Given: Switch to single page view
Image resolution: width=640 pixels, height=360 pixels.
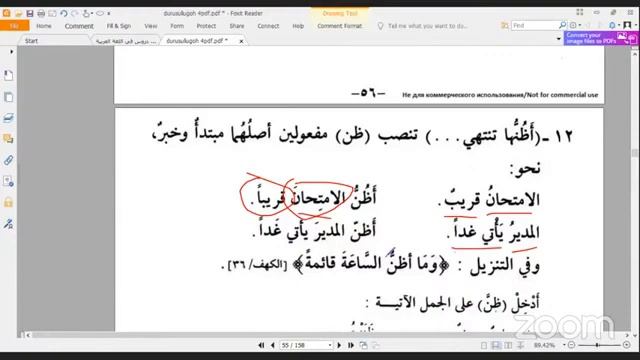Looking at the screenshot, I should [484, 345].
